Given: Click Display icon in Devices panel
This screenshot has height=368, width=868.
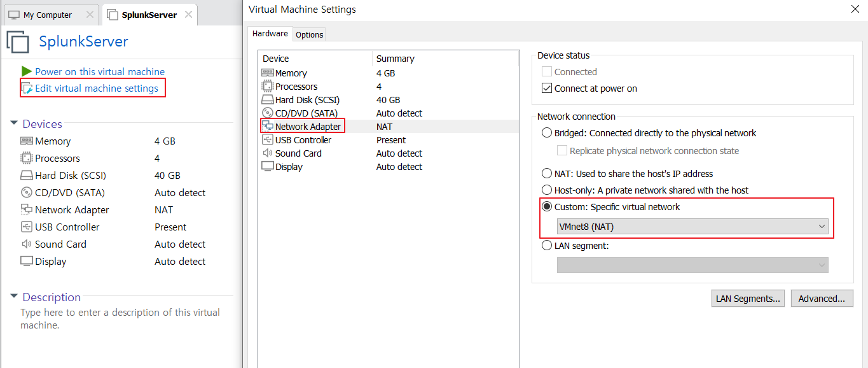Looking at the screenshot, I should point(27,261).
